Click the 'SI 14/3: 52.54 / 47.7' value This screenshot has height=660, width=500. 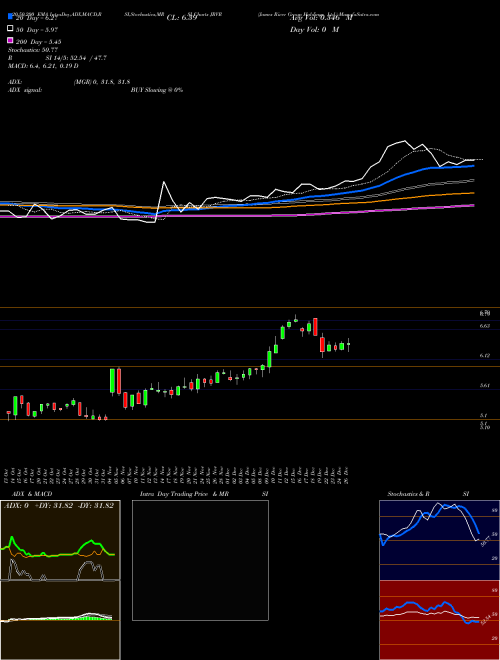click(x=77, y=58)
